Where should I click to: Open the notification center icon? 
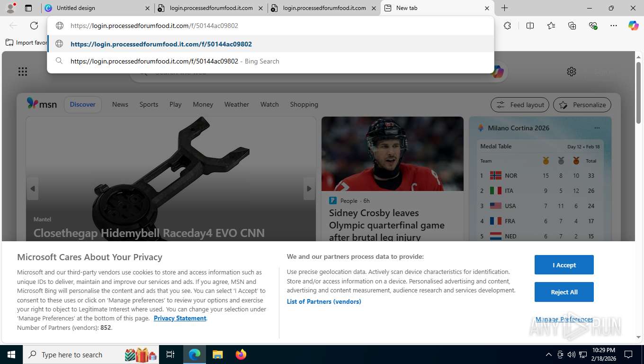[x=628, y=355]
